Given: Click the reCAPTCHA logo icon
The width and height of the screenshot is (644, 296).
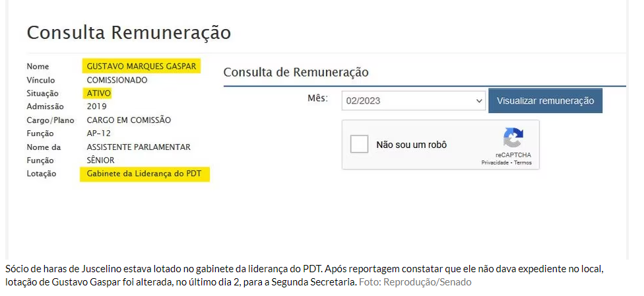Looking at the screenshot, I should [x=513, y=139].
